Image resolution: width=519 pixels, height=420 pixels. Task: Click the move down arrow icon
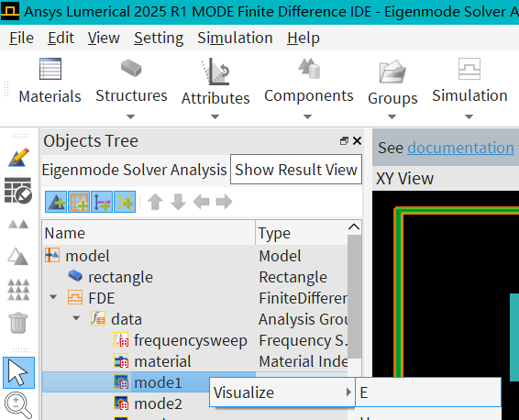pyautogui.click(x=178, y=202)
